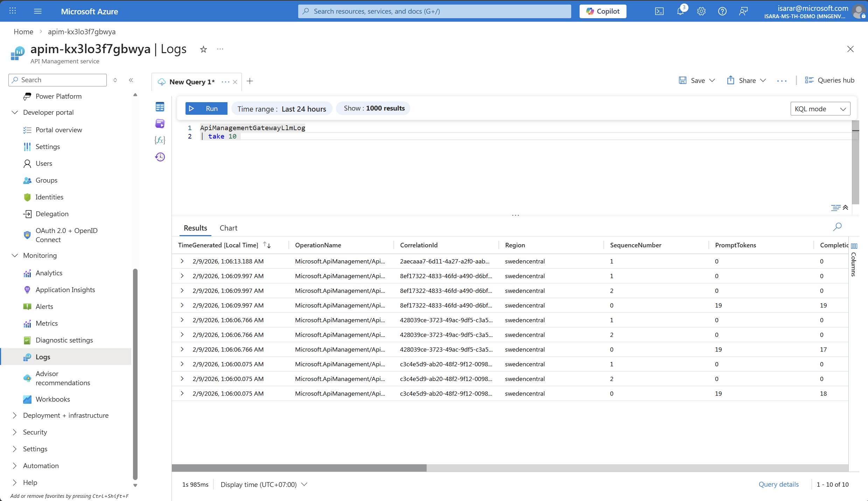This screenshot has height=501, width=868.
Task: Expand the Automation section
Action: (x=15, y=466)
